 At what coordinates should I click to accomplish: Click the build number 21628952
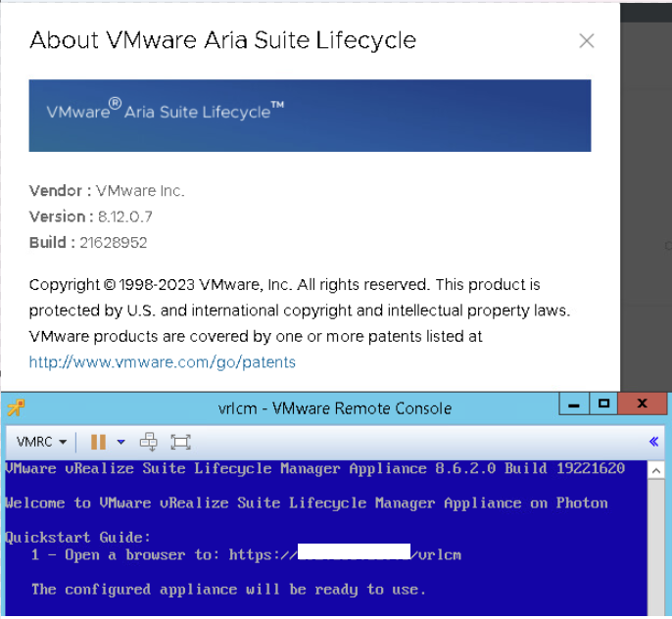pos(114,243)
